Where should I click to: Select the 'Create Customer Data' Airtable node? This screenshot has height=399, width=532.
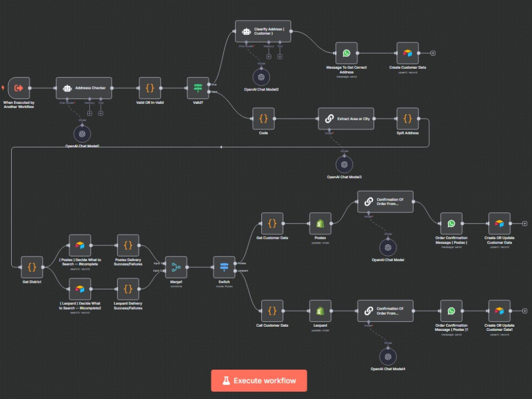[408, 53]
